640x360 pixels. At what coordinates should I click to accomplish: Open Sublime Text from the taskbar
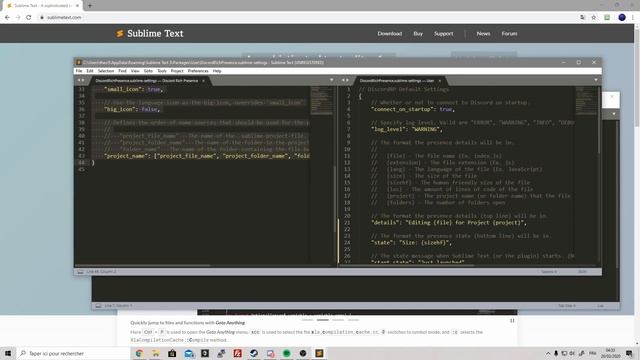click(x=319, y=353)
